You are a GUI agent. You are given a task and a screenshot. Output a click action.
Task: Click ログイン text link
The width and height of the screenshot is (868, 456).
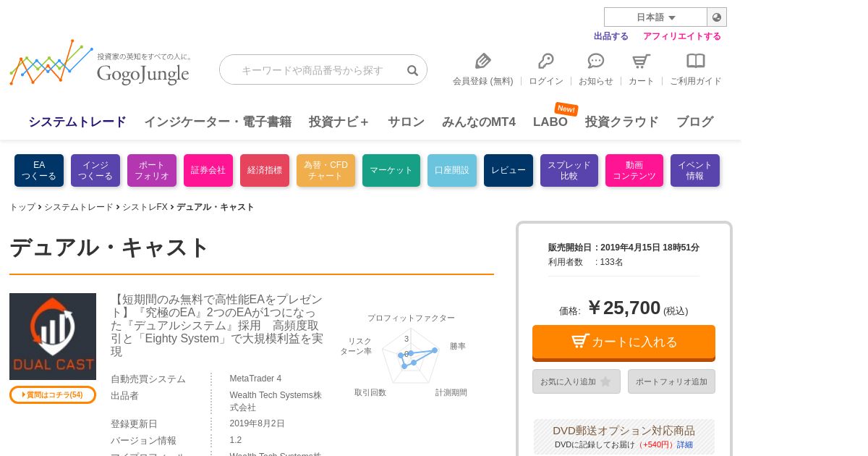(546, 81)
